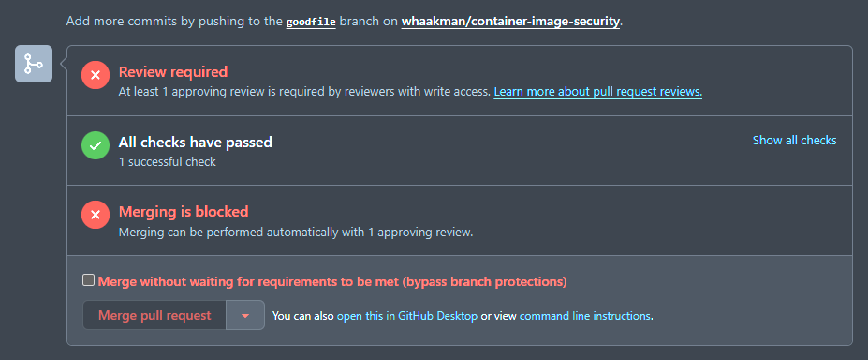868x360 pixels.
Task: Click the git merge branch icon
Action: 34,64
